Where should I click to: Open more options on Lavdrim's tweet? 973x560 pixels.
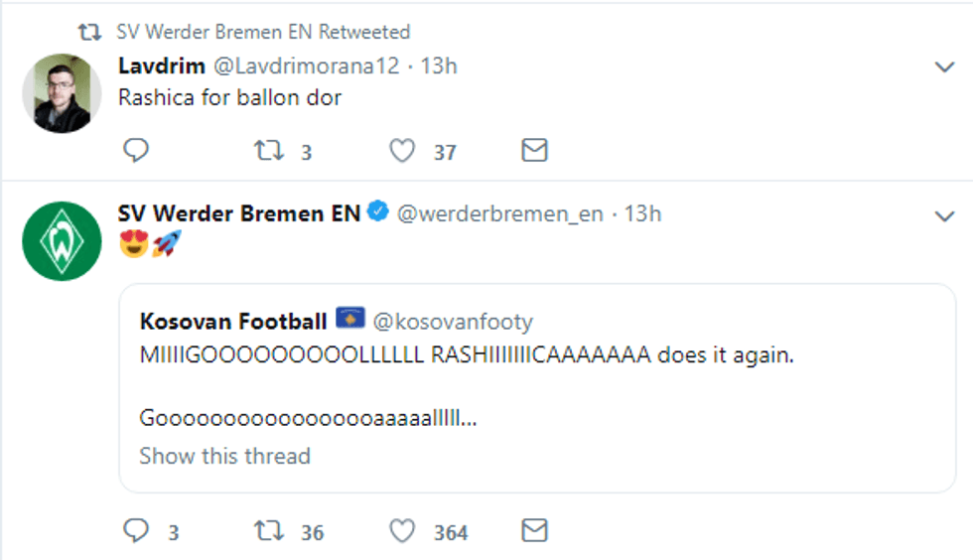pyautogui.click(x=945, y=68)
